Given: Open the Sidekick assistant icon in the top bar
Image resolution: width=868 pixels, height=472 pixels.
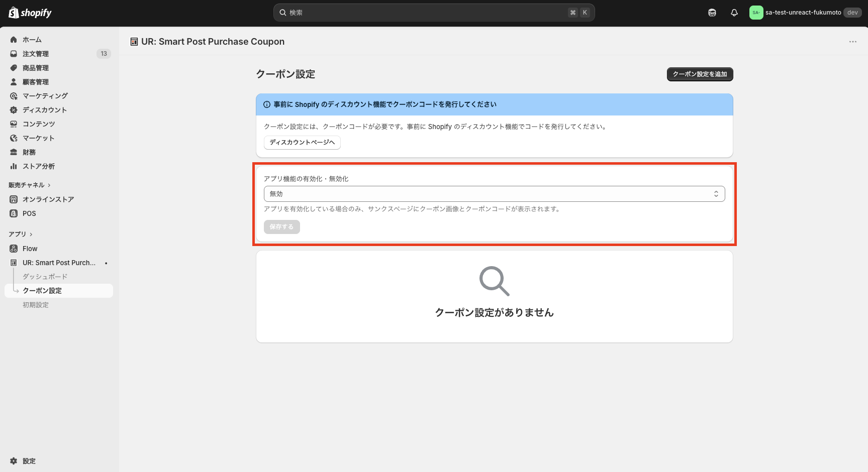Looking at the screenshot, I should point(712,13).
